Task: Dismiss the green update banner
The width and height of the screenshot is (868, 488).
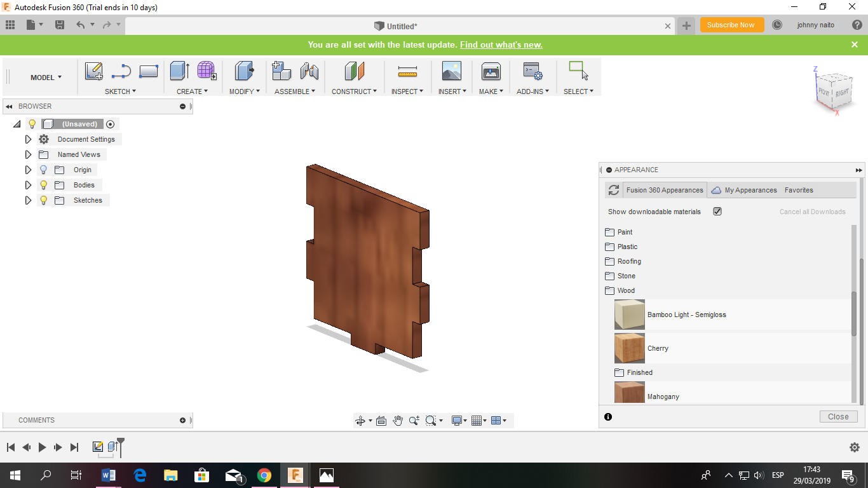Action: [855, 44]
